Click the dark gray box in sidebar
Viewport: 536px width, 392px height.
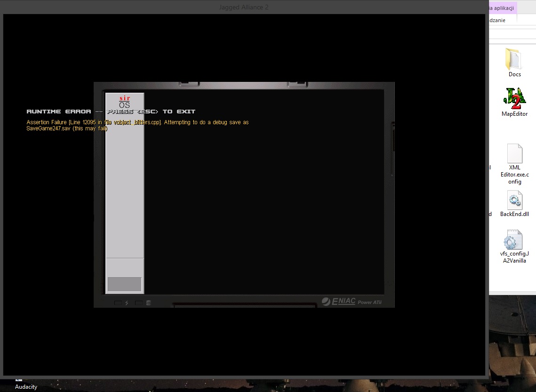click(x=124, y=284)
